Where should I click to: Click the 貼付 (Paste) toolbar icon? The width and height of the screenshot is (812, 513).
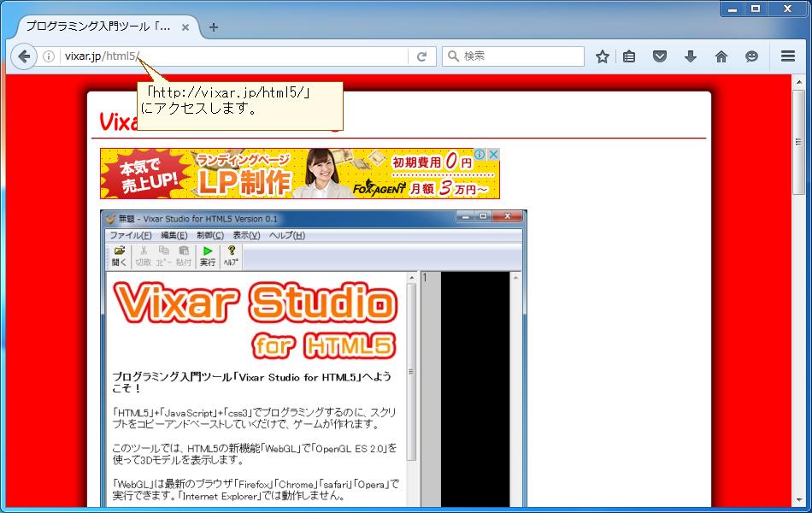coord(182,251)
